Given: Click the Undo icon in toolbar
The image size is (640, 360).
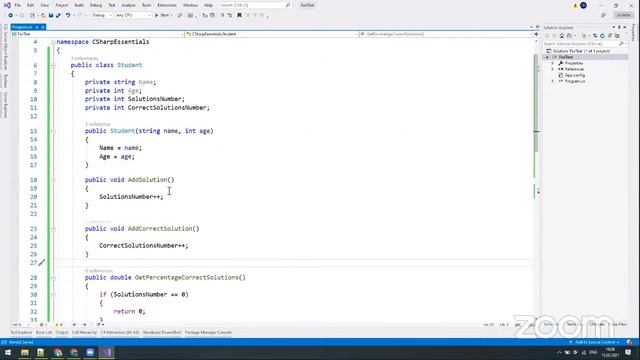Looking at the screenshot, I should coord(68,15).
